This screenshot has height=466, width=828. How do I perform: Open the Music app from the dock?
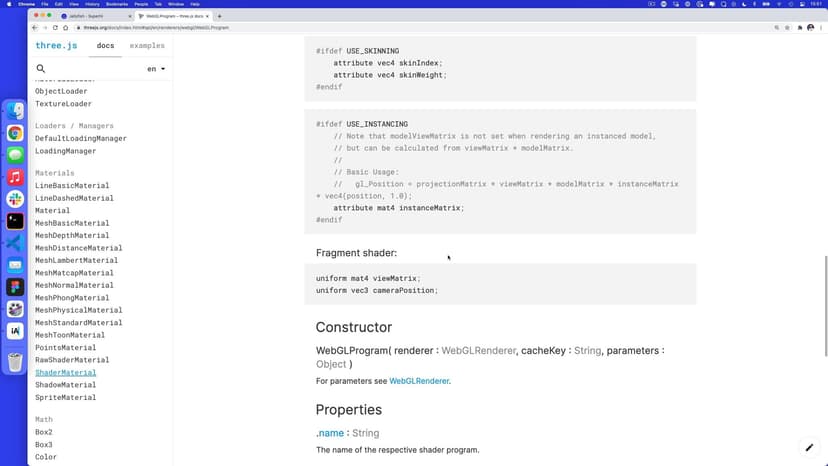(x=15, y=177)
